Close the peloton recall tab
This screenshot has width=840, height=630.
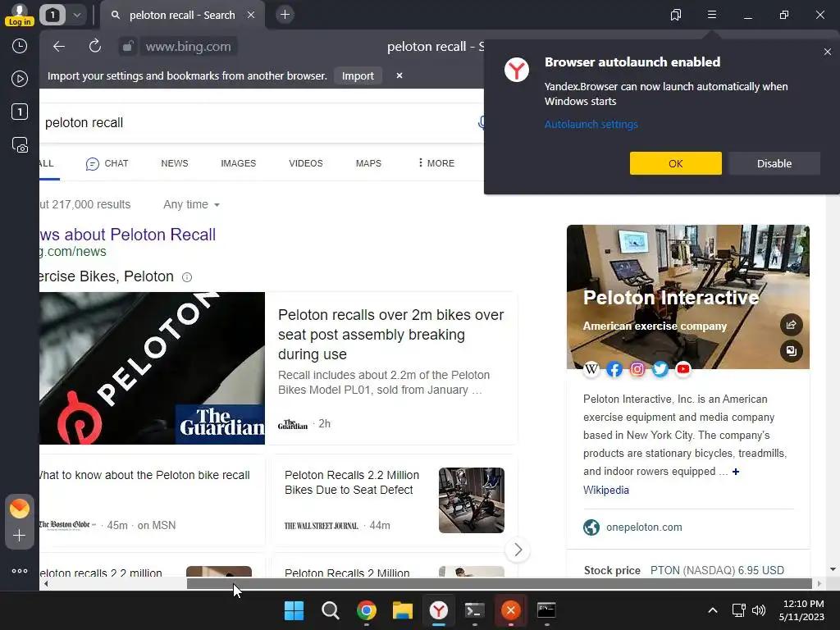[x=251, y=15]
